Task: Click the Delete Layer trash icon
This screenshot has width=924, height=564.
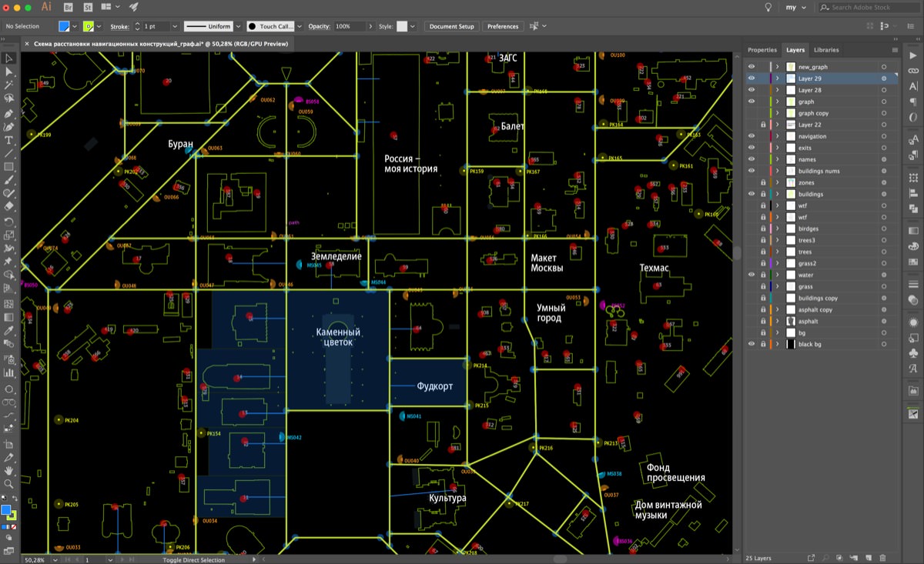Action: [882, 557]
